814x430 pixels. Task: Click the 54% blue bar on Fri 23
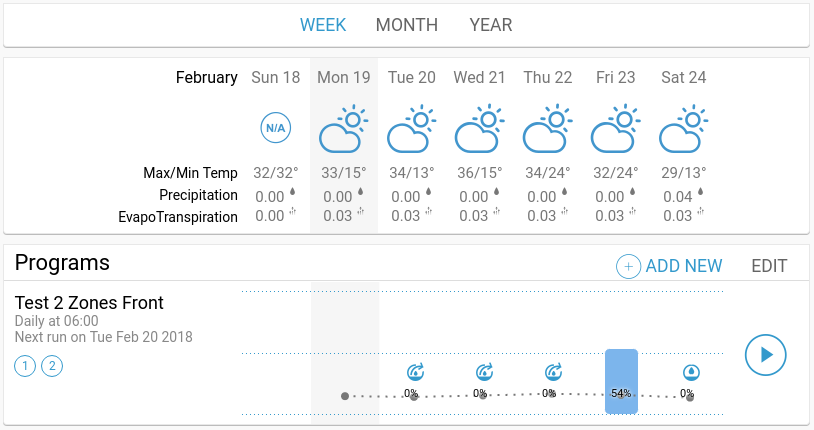coord(621,382)
